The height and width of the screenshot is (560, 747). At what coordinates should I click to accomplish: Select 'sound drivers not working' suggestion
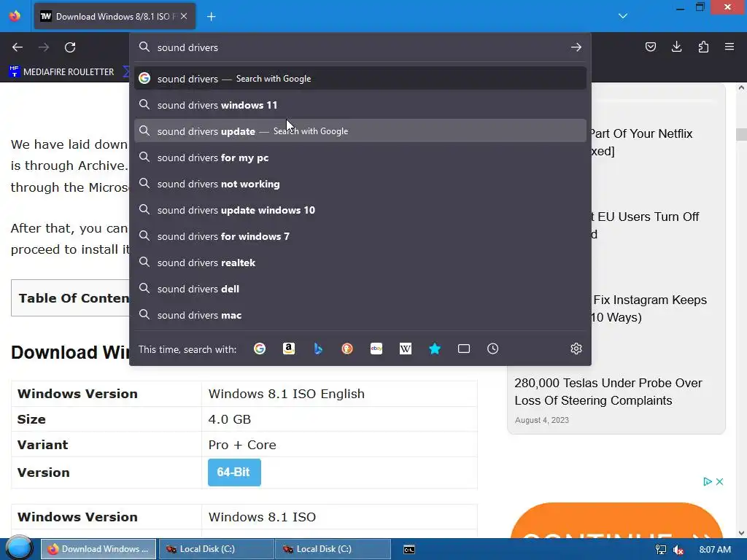point(360,183)
